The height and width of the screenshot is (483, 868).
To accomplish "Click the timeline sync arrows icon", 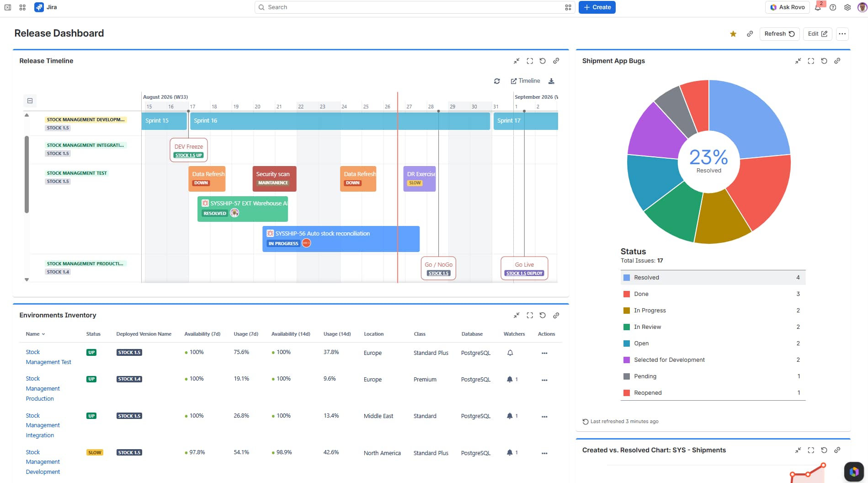I will [497, 81].
